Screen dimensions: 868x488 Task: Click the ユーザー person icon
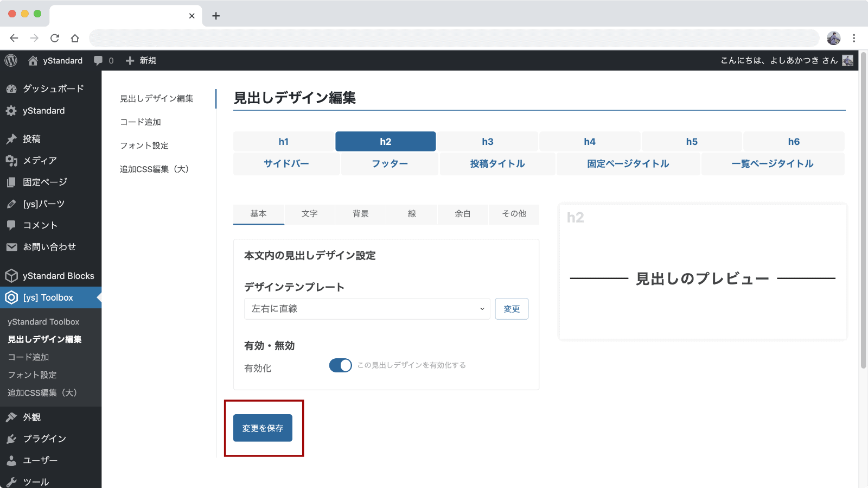pyautogui.click(x=11, y=460)
